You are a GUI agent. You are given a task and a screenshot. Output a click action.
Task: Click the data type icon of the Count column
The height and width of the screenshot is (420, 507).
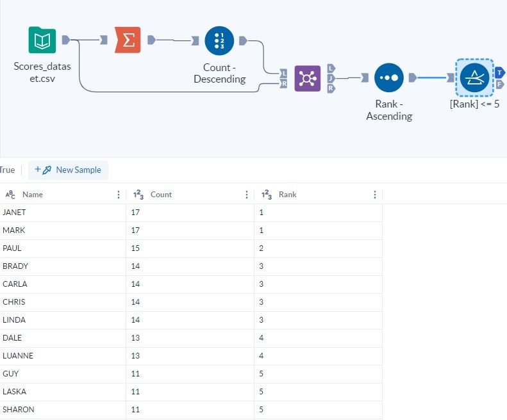pyautogui.click(x=138, y=195)
